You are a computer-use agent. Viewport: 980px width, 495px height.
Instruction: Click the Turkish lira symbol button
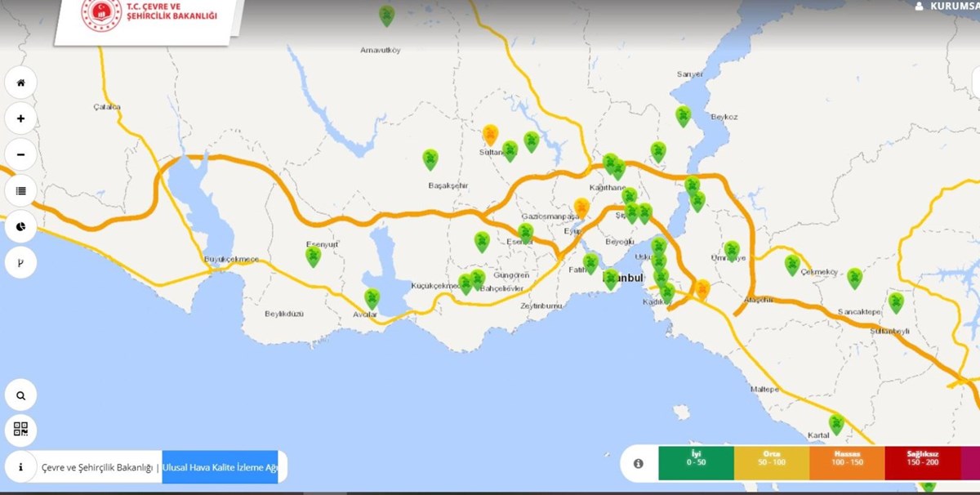click(x=21, y=262)
